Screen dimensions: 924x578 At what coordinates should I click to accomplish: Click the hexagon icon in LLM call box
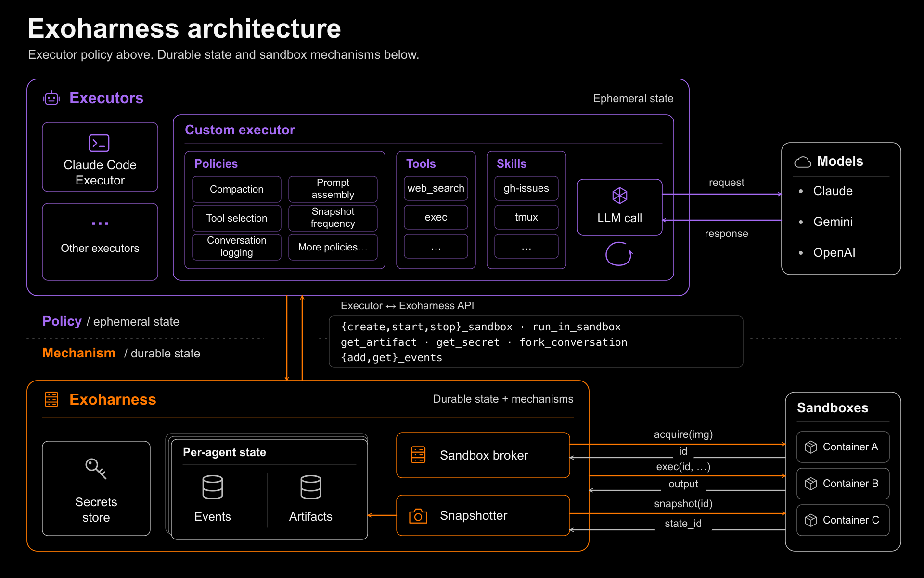(619, 196)
